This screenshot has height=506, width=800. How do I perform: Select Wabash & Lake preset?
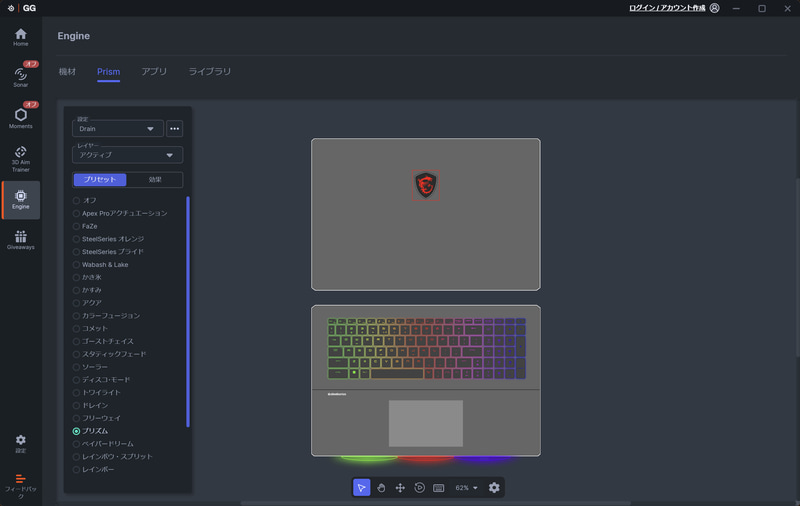(101, 265)
